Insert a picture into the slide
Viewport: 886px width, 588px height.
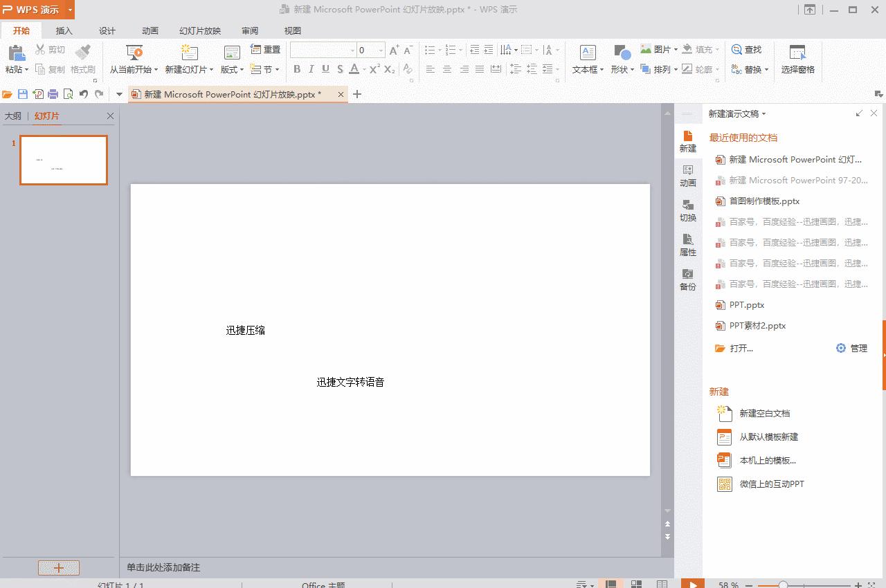tap(656, 49)
